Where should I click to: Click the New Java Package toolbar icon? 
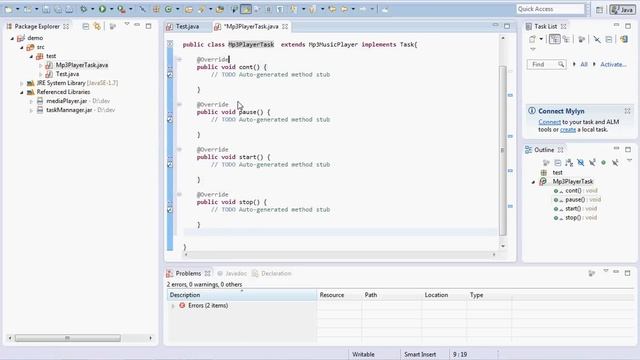click(156, 9)
